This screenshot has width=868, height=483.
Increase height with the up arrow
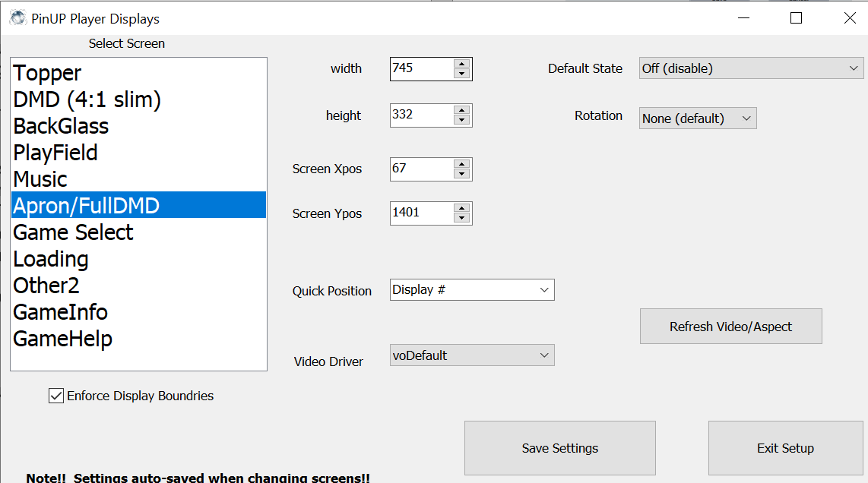461,110
